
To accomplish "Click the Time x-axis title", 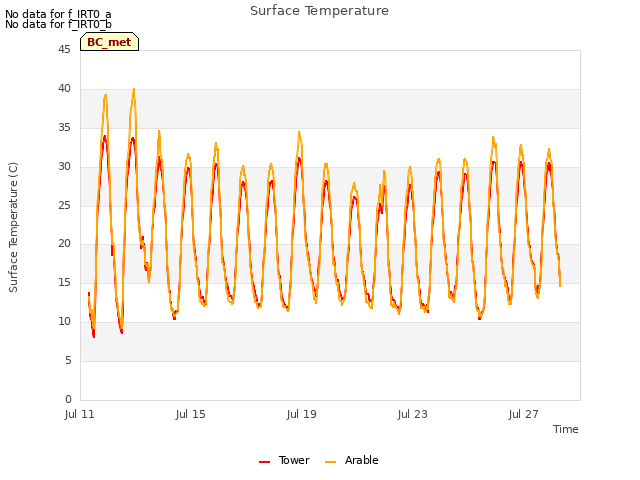I will click(x=565, y=429).
